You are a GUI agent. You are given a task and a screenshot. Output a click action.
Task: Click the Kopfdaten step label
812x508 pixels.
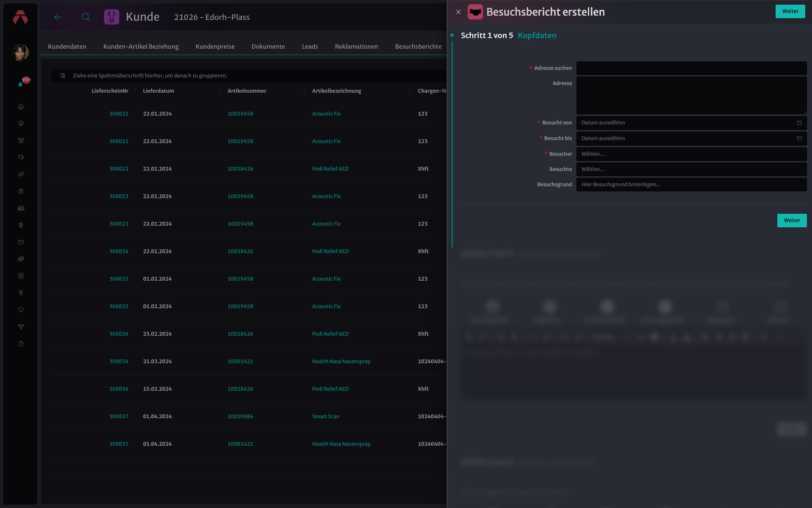point(537,36)
